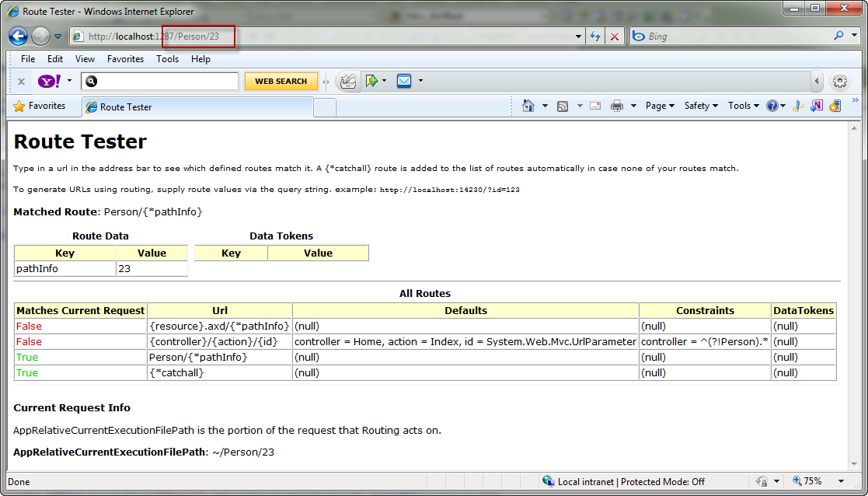Click the icon left of the OneNote icon
The image size is (868, 496).
[x=798, y=106]
